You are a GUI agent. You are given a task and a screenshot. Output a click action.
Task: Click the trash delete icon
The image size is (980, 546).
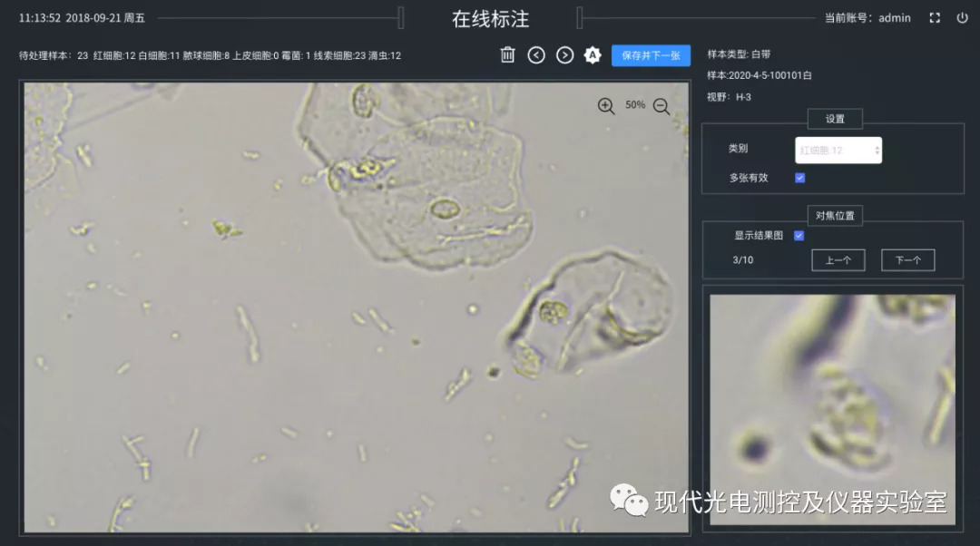pos(508,55)
